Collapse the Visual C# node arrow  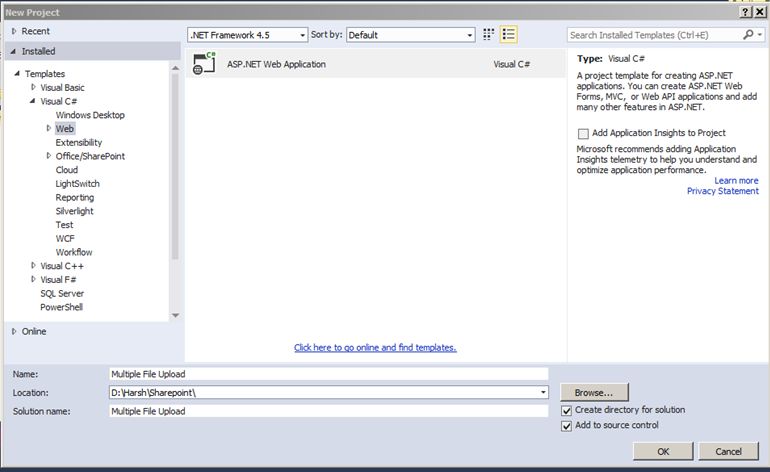[x=32, y=101]
